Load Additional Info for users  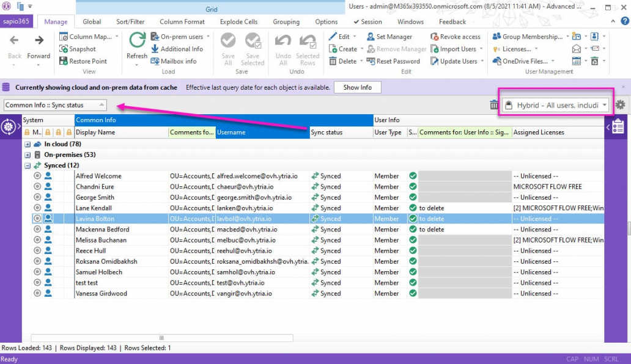[177, 49]
